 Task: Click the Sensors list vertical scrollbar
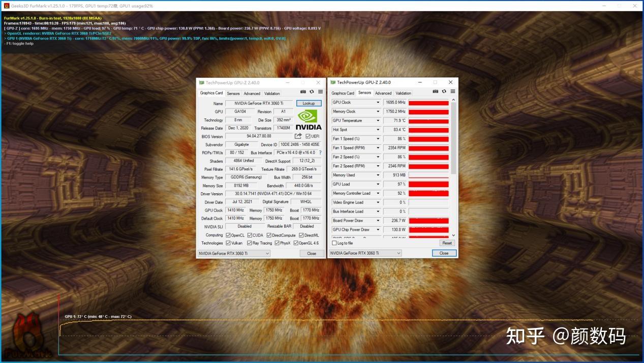(454, 139)
